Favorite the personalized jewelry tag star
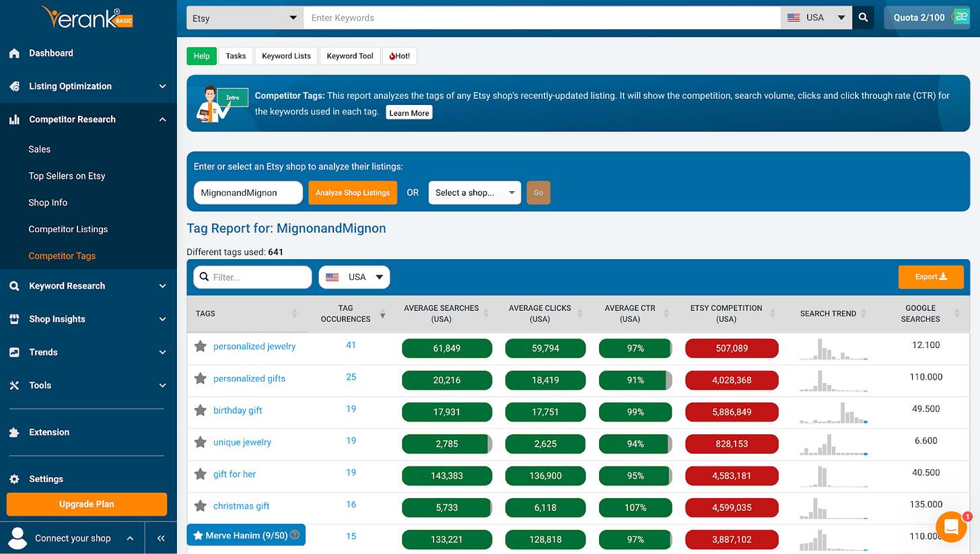The height and width of the screenshot is (554, 980). pos(200,346)
